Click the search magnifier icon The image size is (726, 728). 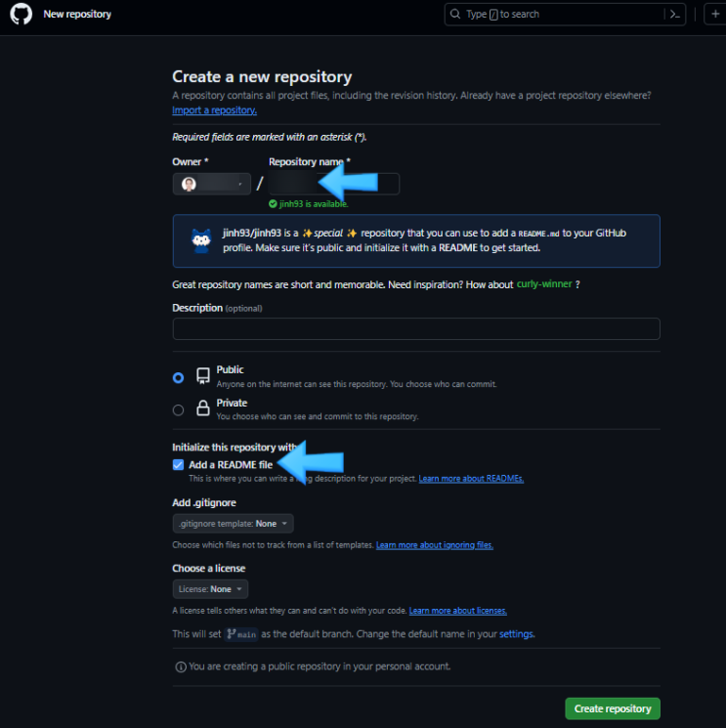[455, 14]
